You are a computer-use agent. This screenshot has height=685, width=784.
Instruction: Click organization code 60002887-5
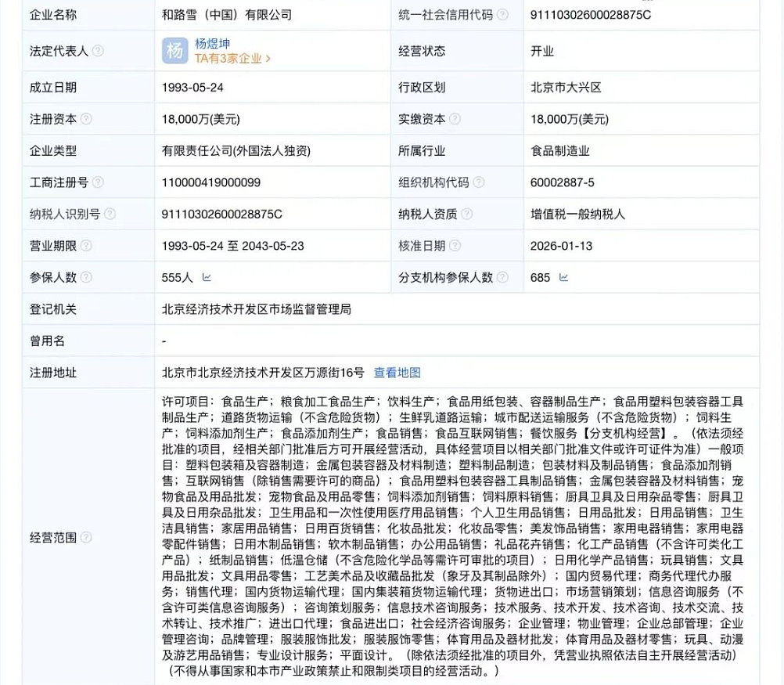tap(563, 182)
